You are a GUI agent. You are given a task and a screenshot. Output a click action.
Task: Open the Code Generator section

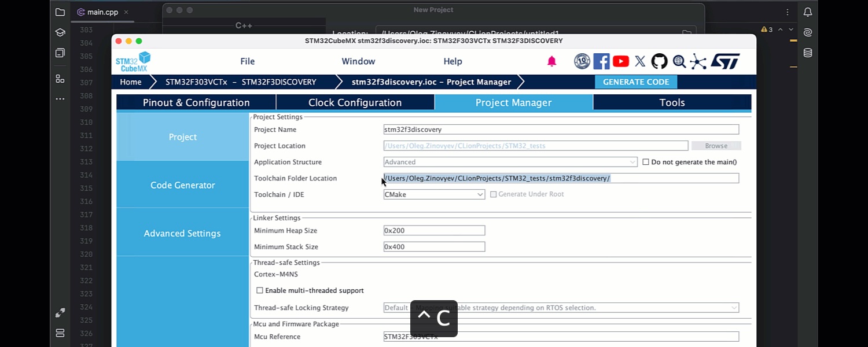(x=183, y=185)
